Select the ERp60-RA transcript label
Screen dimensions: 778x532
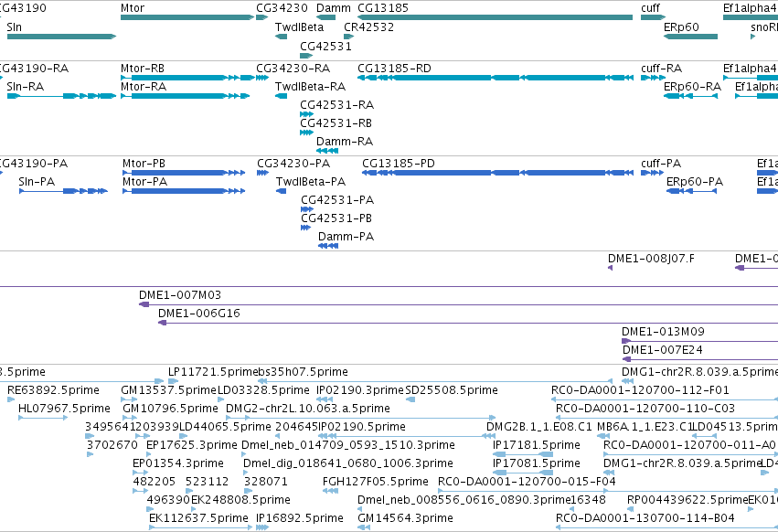click(693, 87)
